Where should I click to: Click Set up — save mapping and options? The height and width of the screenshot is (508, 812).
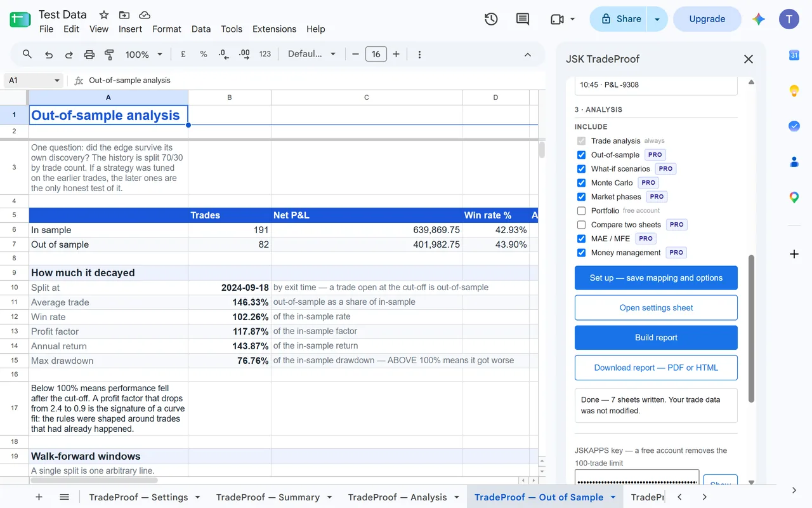click(x=656, y=278)
